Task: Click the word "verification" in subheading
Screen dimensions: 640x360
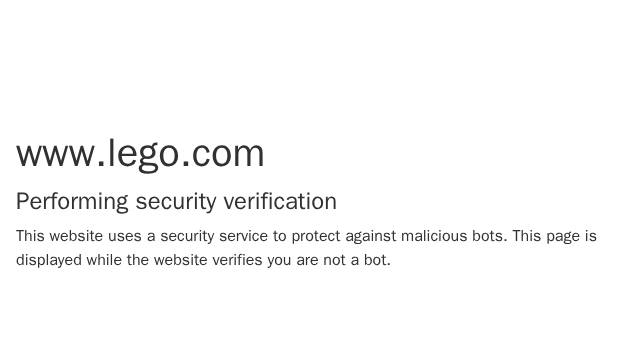Action: 280,201
